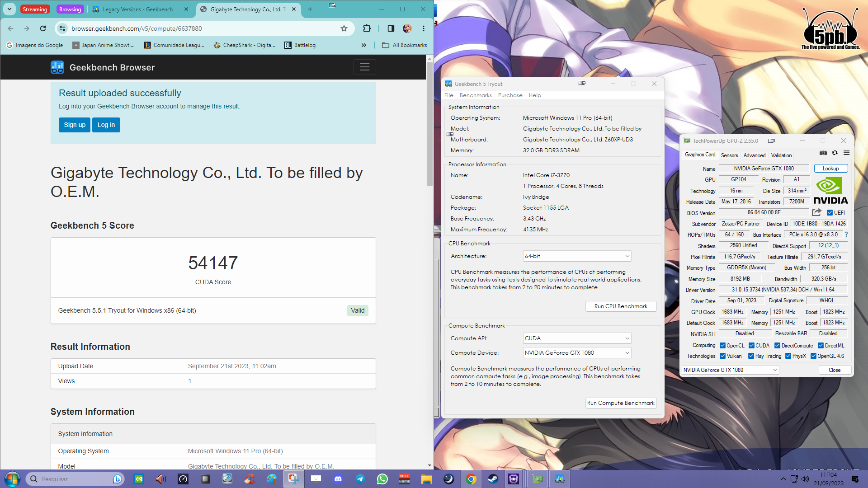Show hidden system tray icons
The image size is (868, 488).
pos(783,479)
